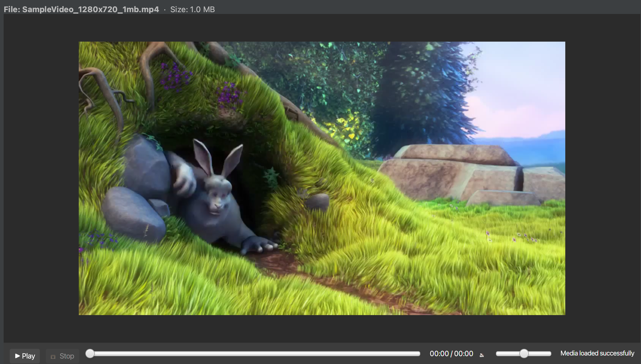Select the SampleVideo_1280x720_1mb.mp4 filename text
The image size is (641, 364).
click(90, 9)
